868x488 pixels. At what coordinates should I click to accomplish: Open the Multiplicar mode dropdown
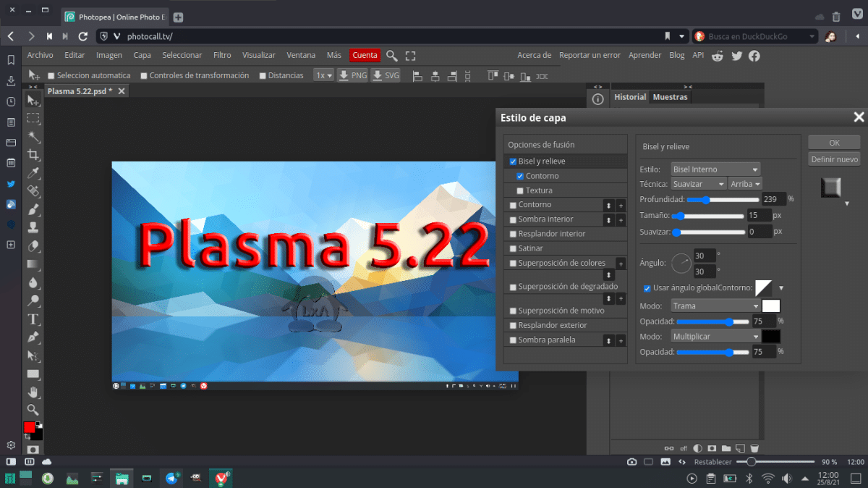[715, 337]
